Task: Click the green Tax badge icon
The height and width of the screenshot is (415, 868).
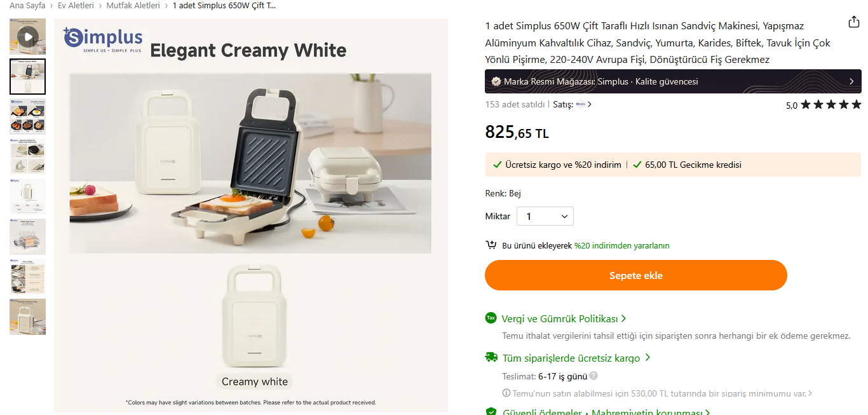Action: (x=491, y=318)
